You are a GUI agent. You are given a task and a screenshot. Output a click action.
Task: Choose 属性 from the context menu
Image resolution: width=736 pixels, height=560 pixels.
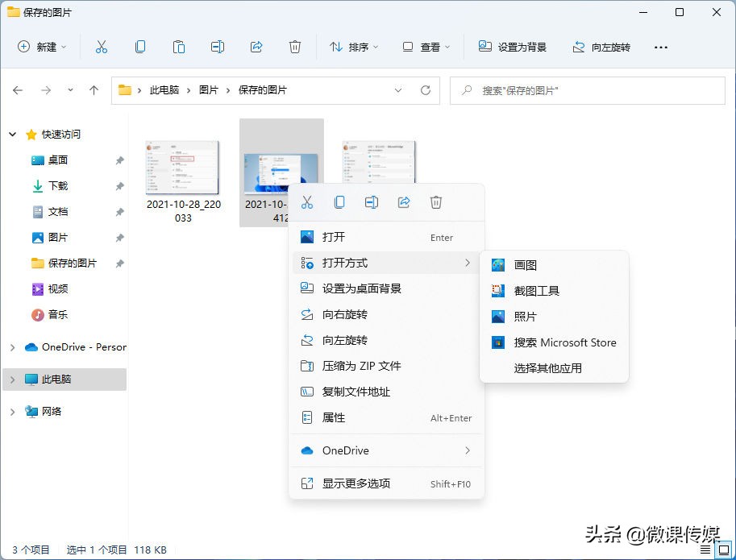[x=386, y=418]
